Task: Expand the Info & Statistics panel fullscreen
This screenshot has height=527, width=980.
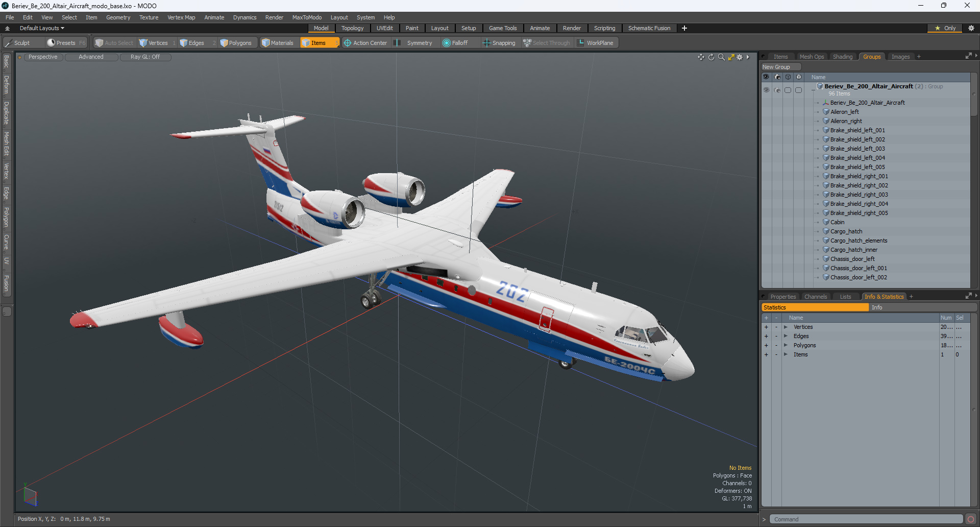Action: click(968, 296)
